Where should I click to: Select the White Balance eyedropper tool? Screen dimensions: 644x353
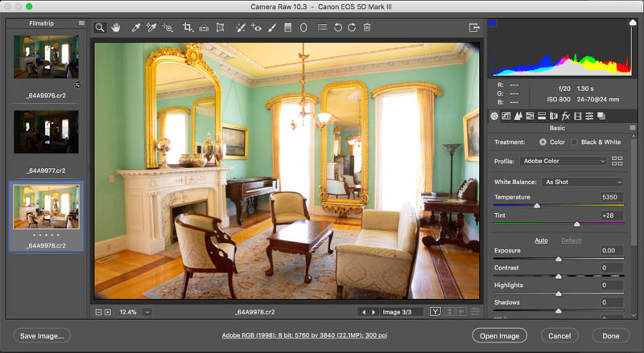135,27
